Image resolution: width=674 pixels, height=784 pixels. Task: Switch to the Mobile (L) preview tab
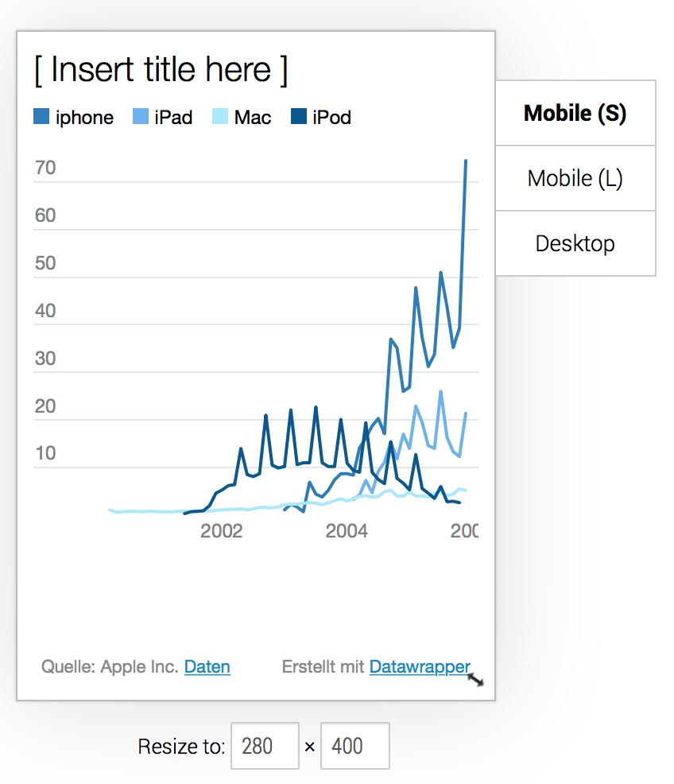pyautogui.click(x=575, y=178)
